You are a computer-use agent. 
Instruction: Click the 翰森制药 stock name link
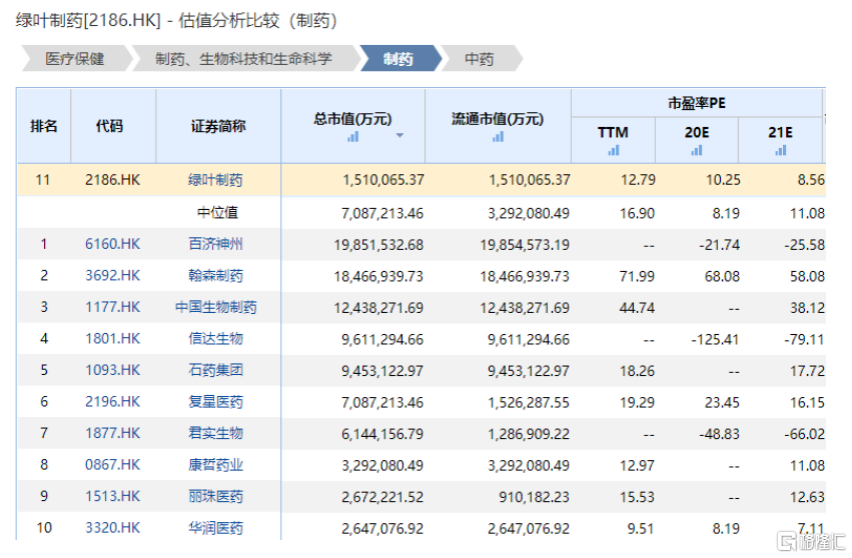coord(215,276)
